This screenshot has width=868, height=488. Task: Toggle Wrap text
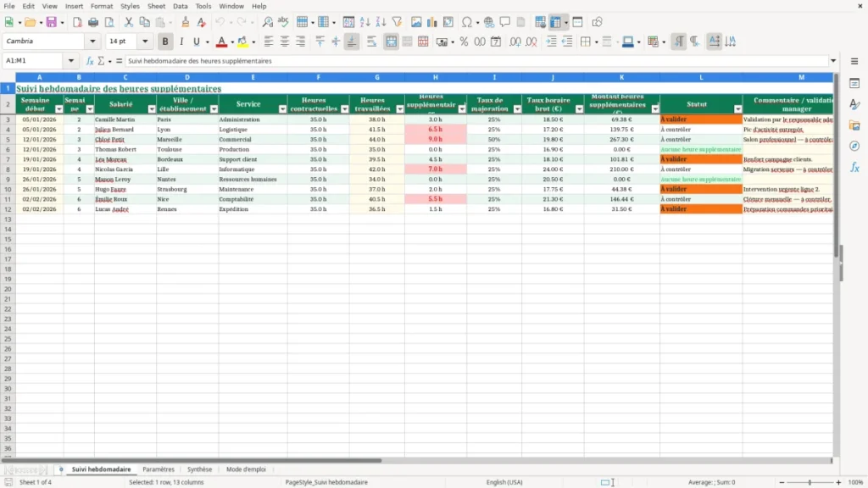371,42
